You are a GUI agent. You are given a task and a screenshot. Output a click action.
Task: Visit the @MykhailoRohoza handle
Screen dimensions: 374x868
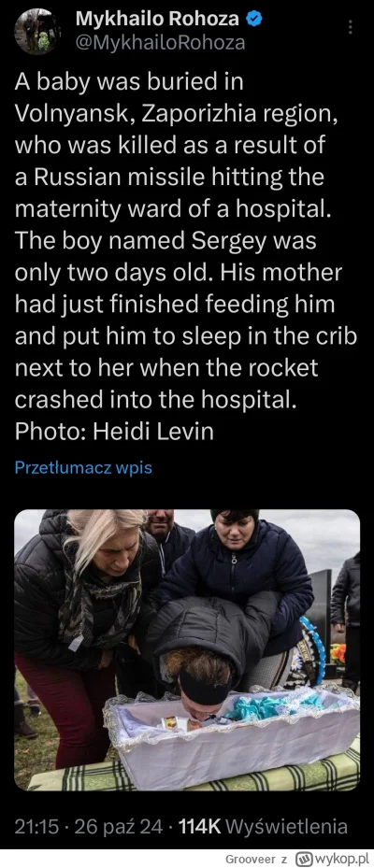tap(160, 43)
